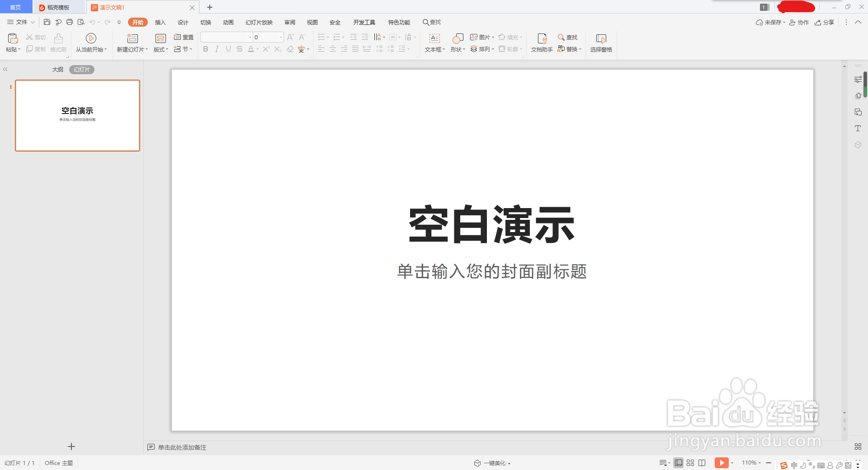Viewport: 868px width, 470px height.
Task: Toggle italic formatting
Action: (x=217, y=49)
